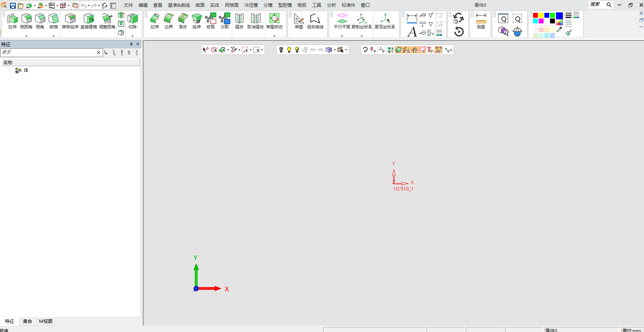Open the 草图 sketch tool

(x=299, y=21)
